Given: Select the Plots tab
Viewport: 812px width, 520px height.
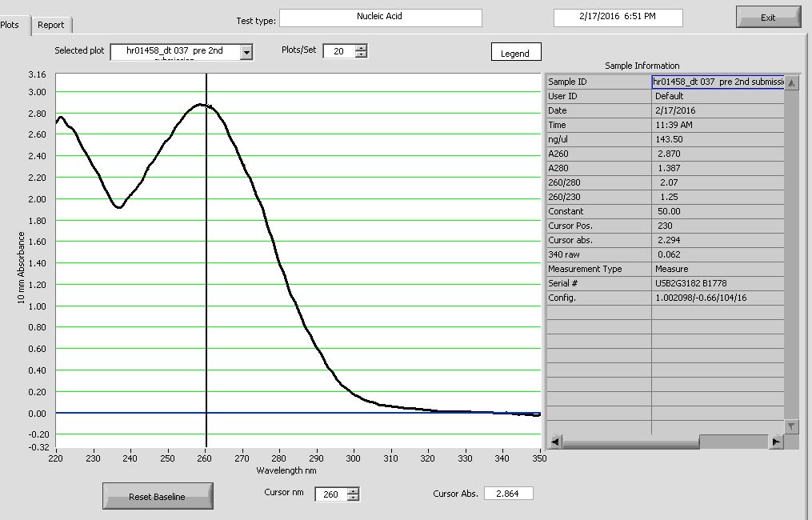Looking at the screenshot, I should [11, 25].
